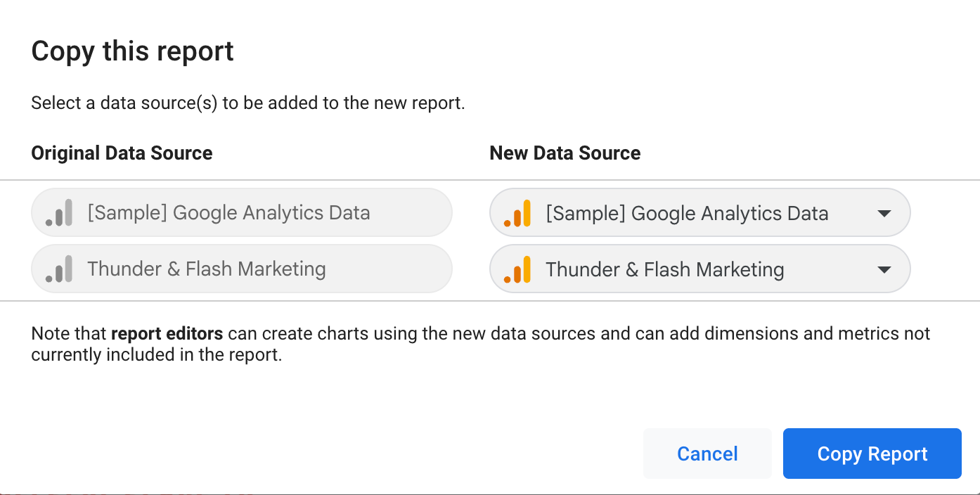Click the orange Analytics icon for [Sample] Google Analytics Data
Image resolution: width=980 pixels, height=495 pixels.
pyautogui.click(x=517, y=213)
